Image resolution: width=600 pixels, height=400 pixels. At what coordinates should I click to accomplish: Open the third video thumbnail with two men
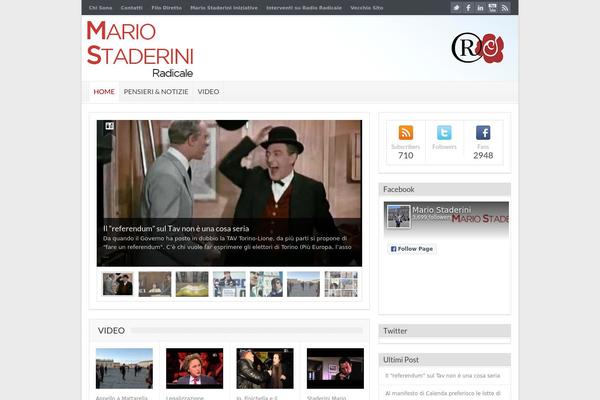pyautogui.click(x=265, y=368)
